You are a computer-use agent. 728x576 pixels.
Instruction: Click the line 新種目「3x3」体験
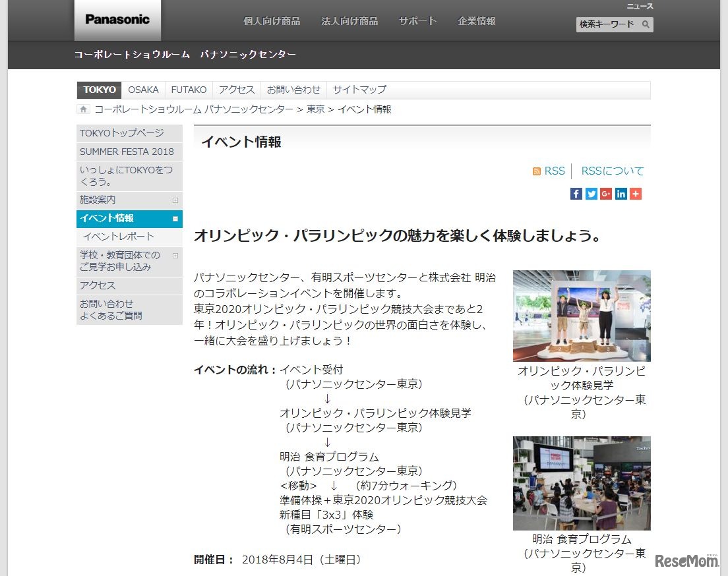[x=326, y=515]
